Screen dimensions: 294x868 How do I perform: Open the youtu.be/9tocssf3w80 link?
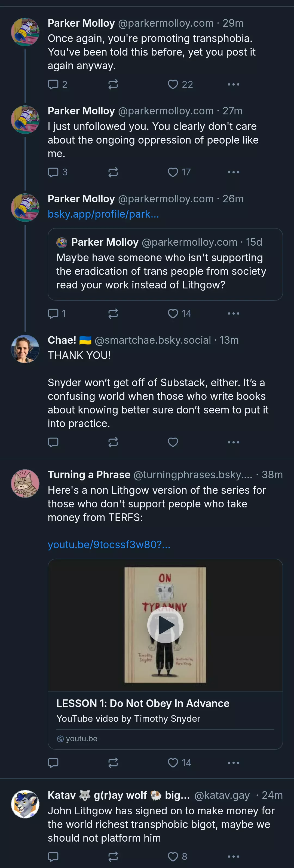pos(109,544)
